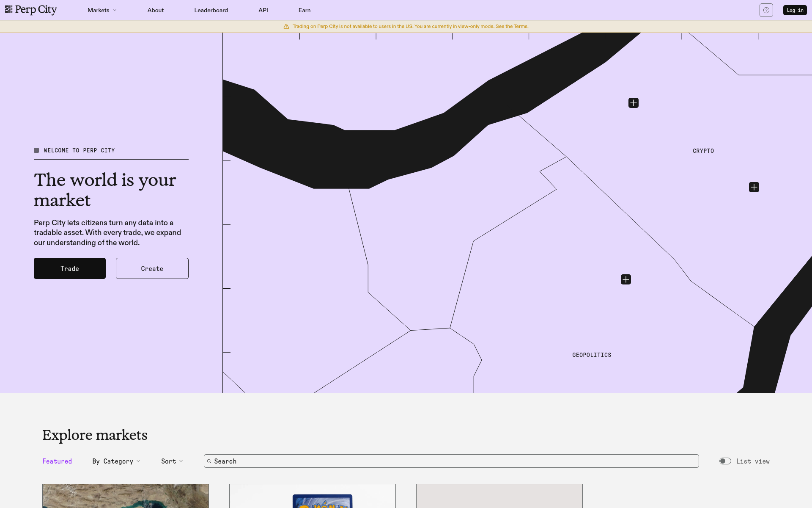Viewport: 812px width, 508px height.
Task: Open the API nav item
Action: [x=263, y=10]
